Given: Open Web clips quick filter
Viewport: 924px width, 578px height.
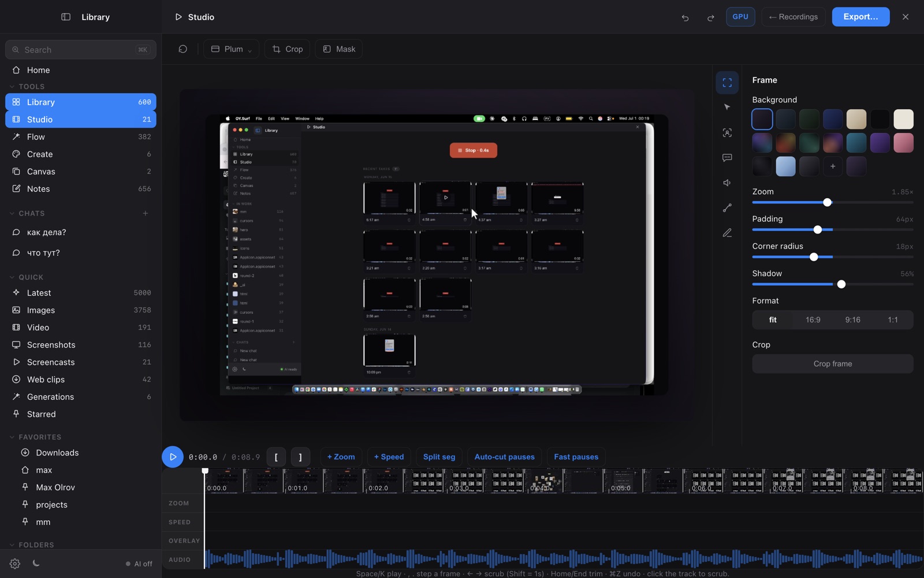Looking at the screenshot, I should tap(81, 380).
